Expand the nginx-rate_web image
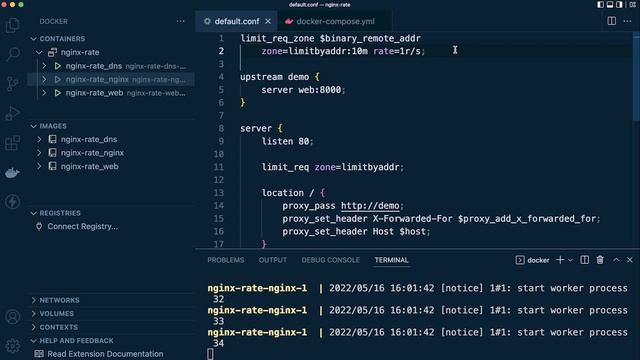 (39, 167)
